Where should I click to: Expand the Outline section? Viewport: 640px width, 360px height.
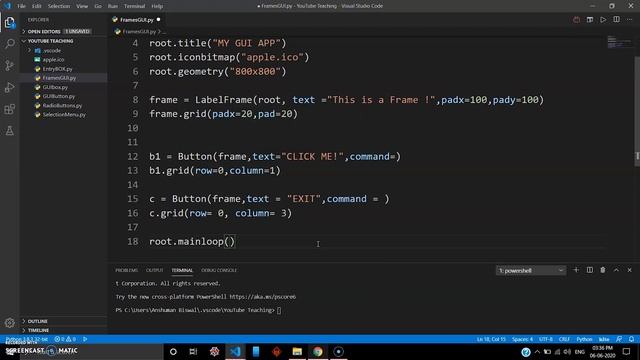(x=38, y=321)
